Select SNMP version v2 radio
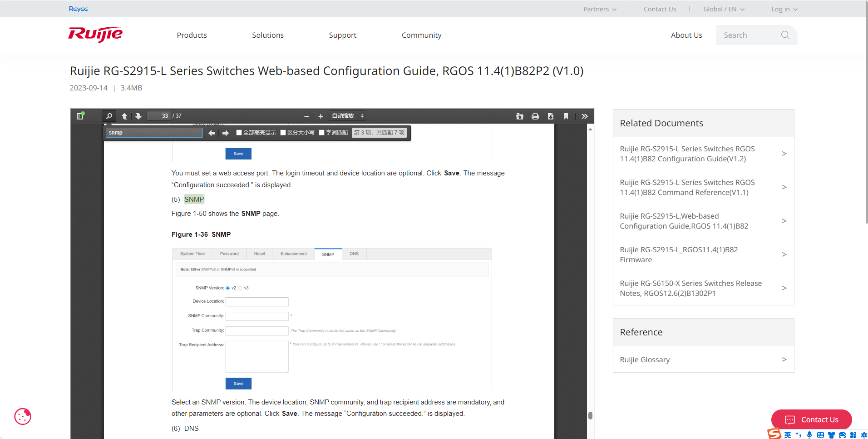Image resolution: width=868 pixels, height=439 pixels. coord(228,288)
